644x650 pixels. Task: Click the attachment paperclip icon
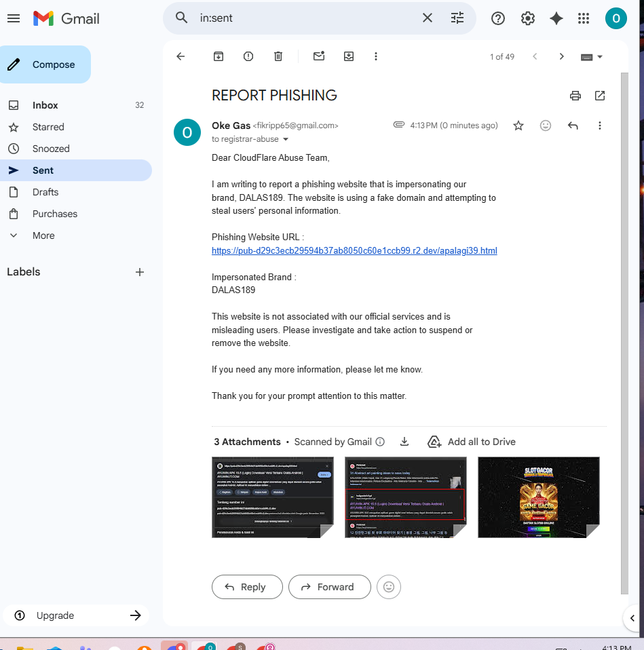coord(399,125)
